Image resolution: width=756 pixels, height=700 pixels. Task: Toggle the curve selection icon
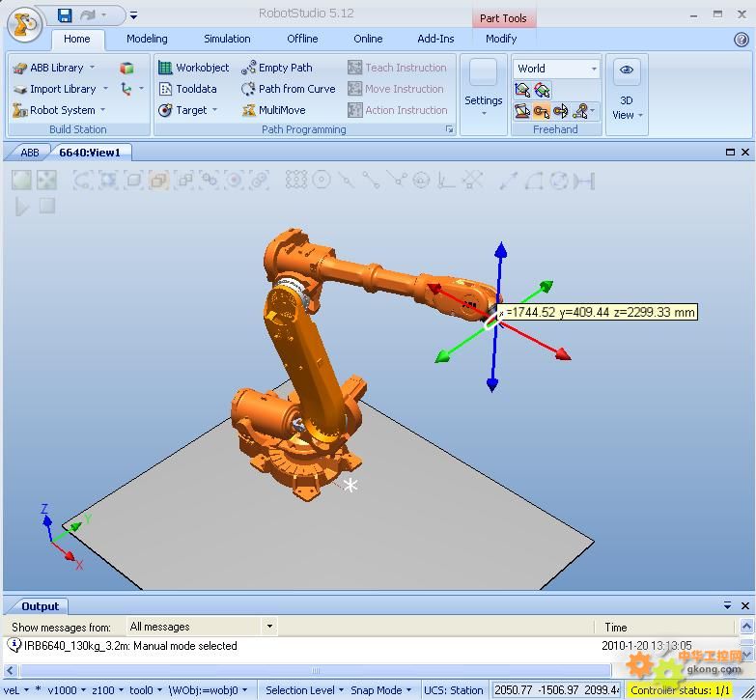tap(83, 181)
